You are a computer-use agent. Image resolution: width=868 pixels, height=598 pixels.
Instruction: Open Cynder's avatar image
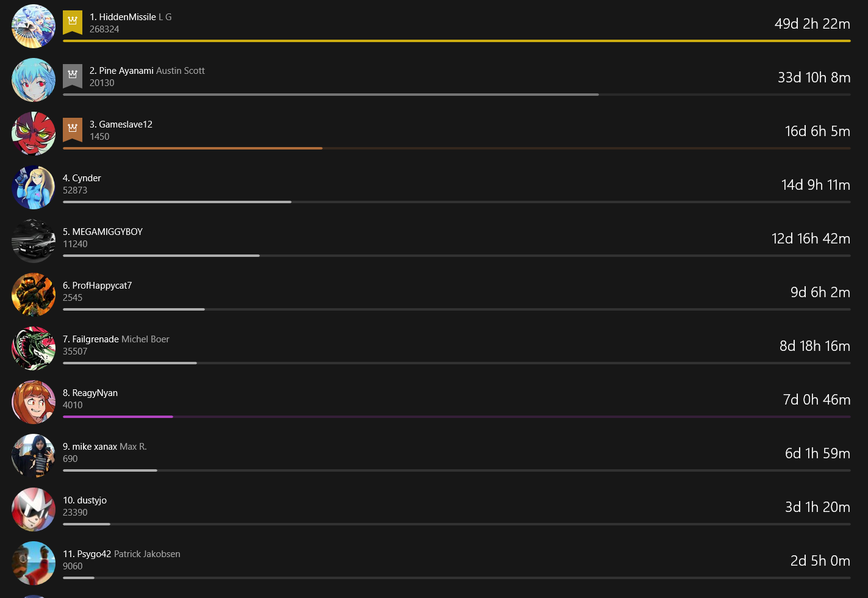pyautogui.click(x=34, y=187)
